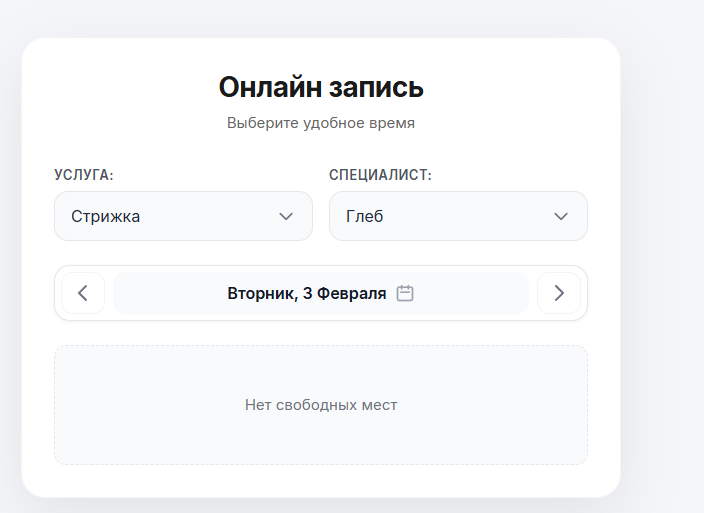
Task: Click the calendar icon beside the date
Action: (x=405, y=293)
